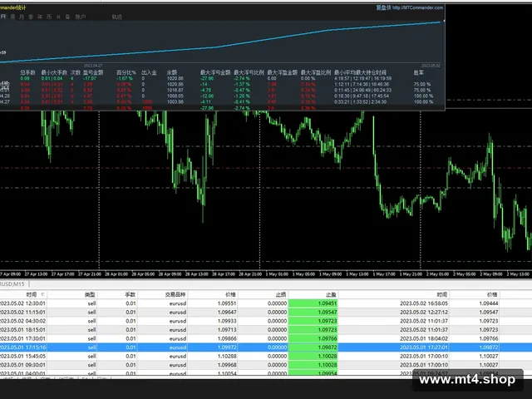This screenshot has width=532, height=399.
Task: Select trade row opened 2023.05.01 15:45:05
Action: pos(266,357)
